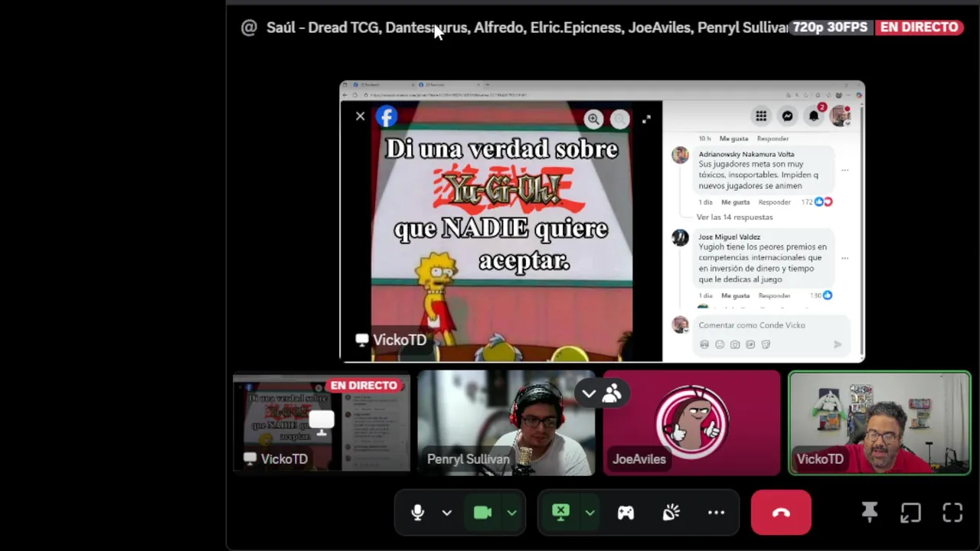Click Me gusta on Jose Miguel's comment
The height and width of the screenshot is (551, 980).
coord(735,295)
